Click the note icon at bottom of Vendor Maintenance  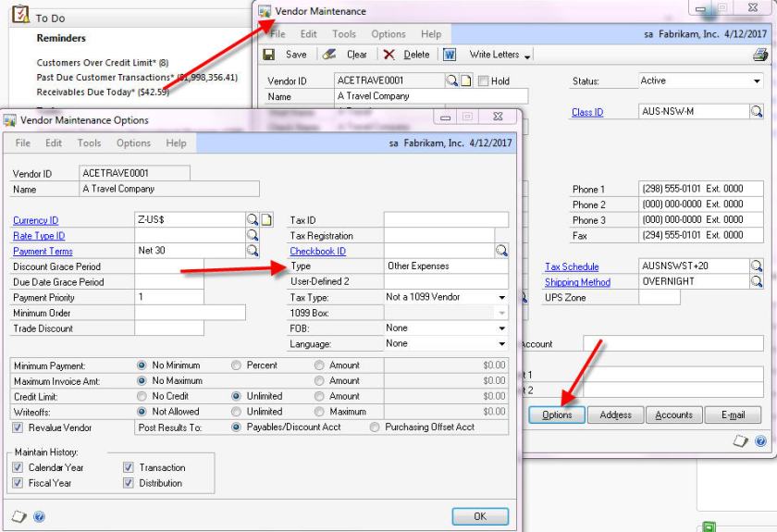[x=740, y=440]
